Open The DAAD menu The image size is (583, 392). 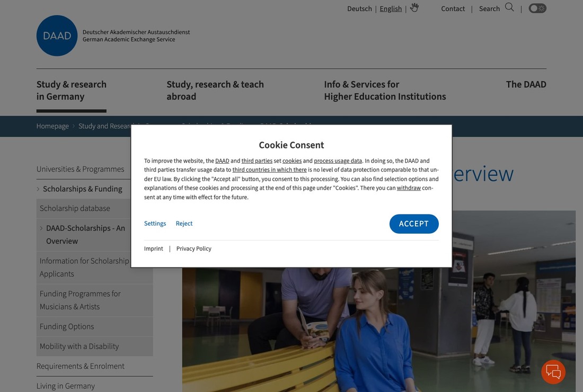(526, 84)
